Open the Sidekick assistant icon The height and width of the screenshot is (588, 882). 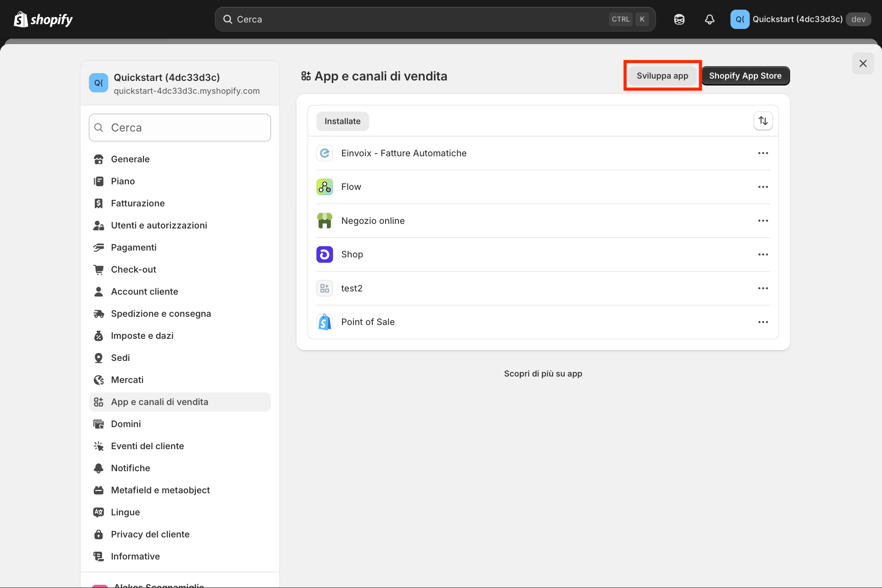pyautogui.click(x=679, y=19)
